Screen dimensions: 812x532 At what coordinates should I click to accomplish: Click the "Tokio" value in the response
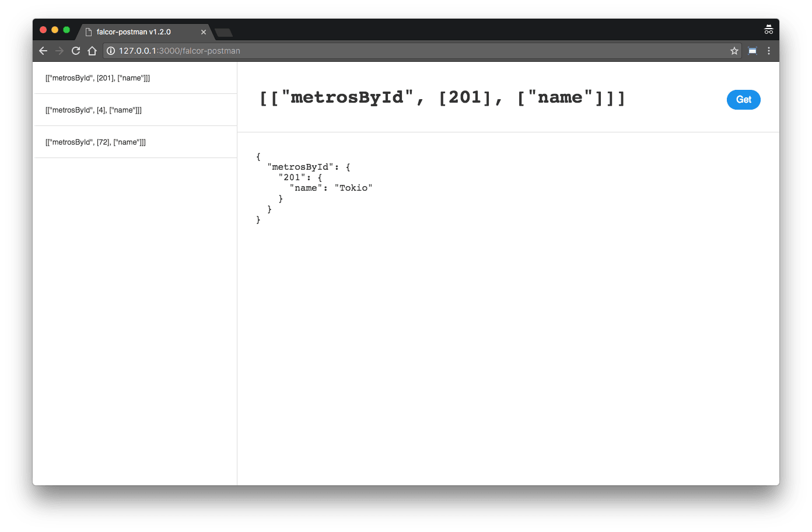tap(353, 188)
